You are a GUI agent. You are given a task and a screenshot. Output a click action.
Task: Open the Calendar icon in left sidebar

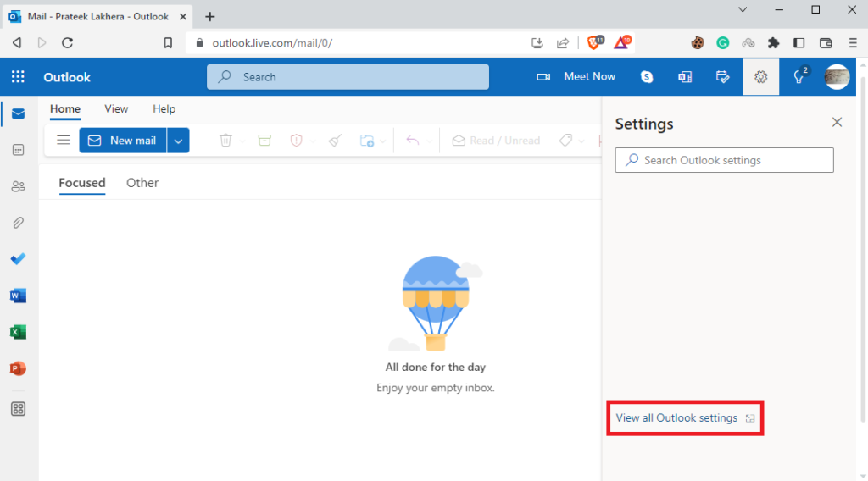pyautogui.click(x=18, y=150)
